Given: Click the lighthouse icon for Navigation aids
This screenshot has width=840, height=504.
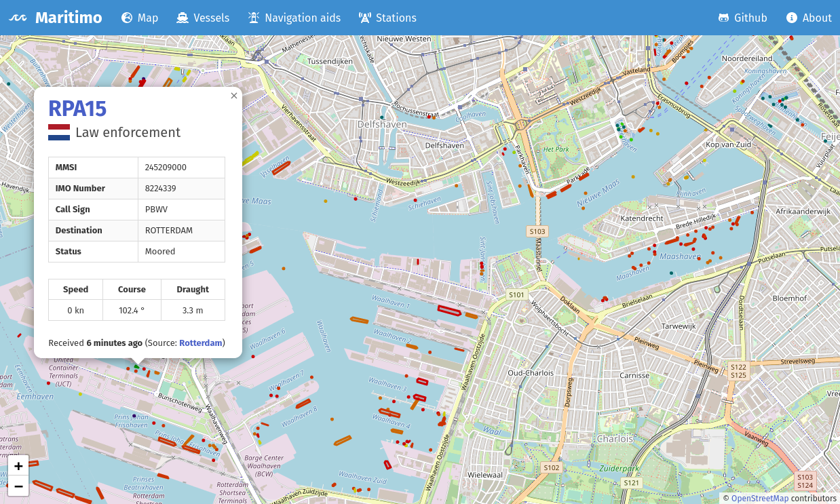Looking at the screenshot, I should tap(253, 18).
